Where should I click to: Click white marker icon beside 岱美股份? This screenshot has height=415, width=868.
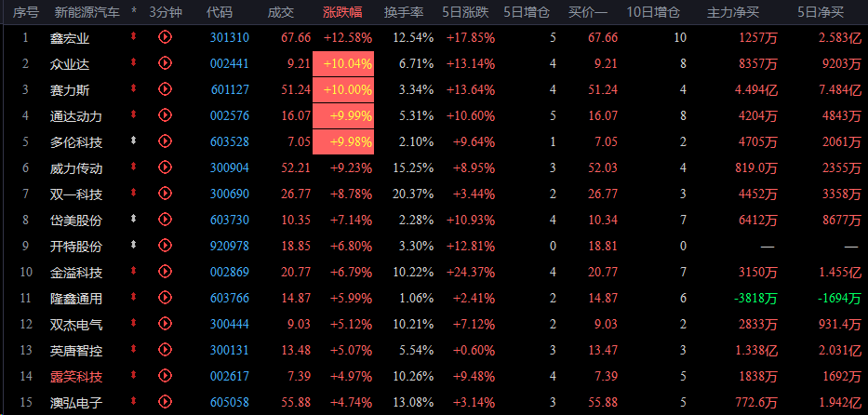tap(133, 219)
